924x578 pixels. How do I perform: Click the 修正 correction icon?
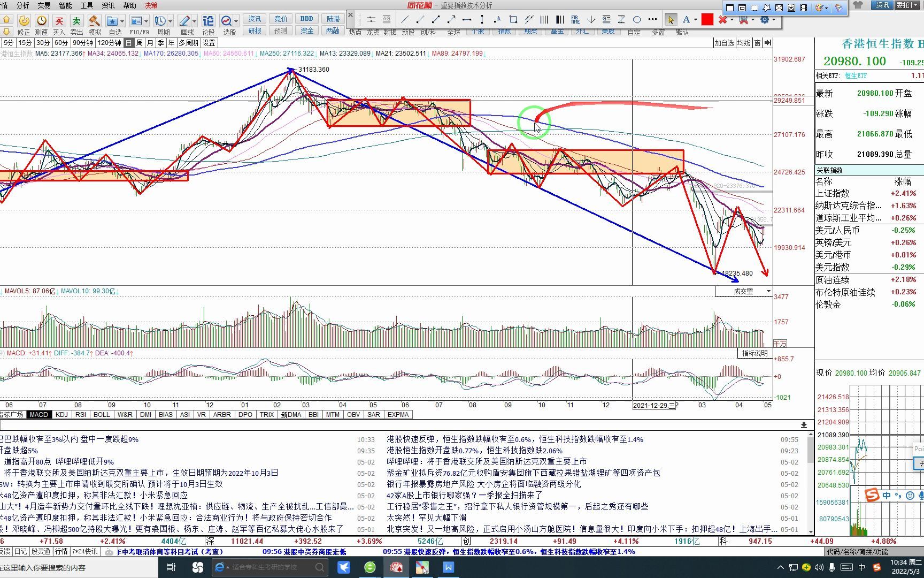(x=24, y=20)
